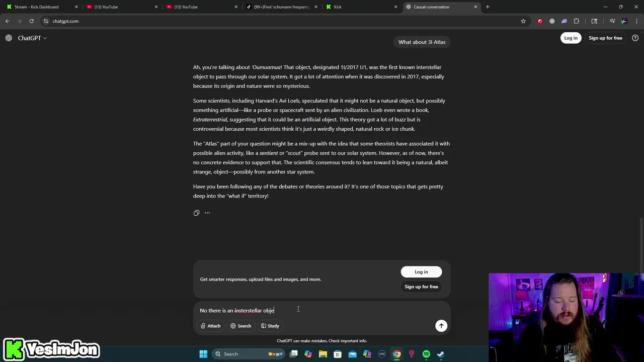The width and height of the screenshot is (644, 362).
Task: Open Spotify from the taskbar
Action: click(426, 354)
